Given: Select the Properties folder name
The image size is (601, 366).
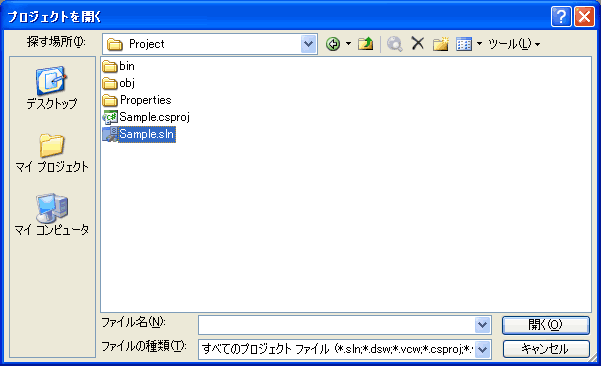Looking at the screenshot, I should [x=146, y=100].
